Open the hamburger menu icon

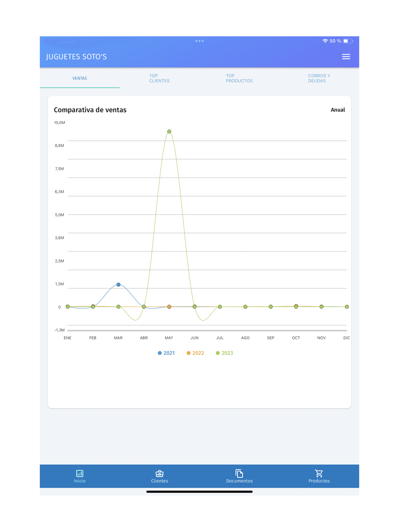(x=346, y=57)
